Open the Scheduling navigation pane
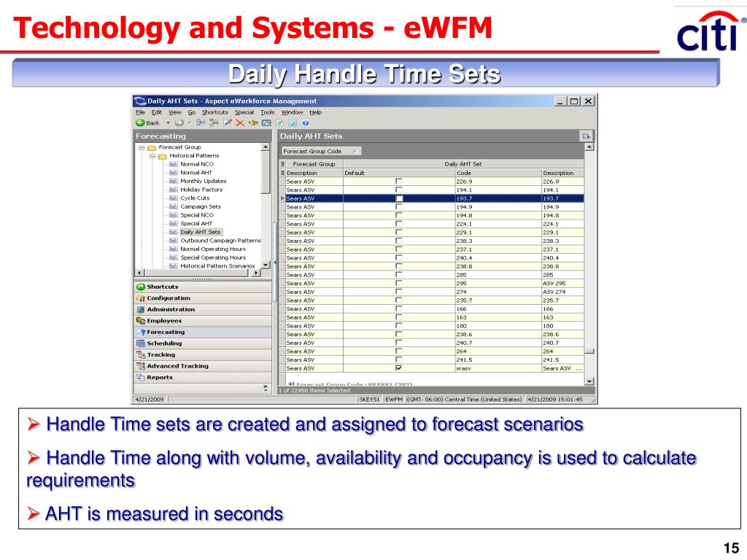The height and width of the screenshot is (560, 747). tap(203, 343)
